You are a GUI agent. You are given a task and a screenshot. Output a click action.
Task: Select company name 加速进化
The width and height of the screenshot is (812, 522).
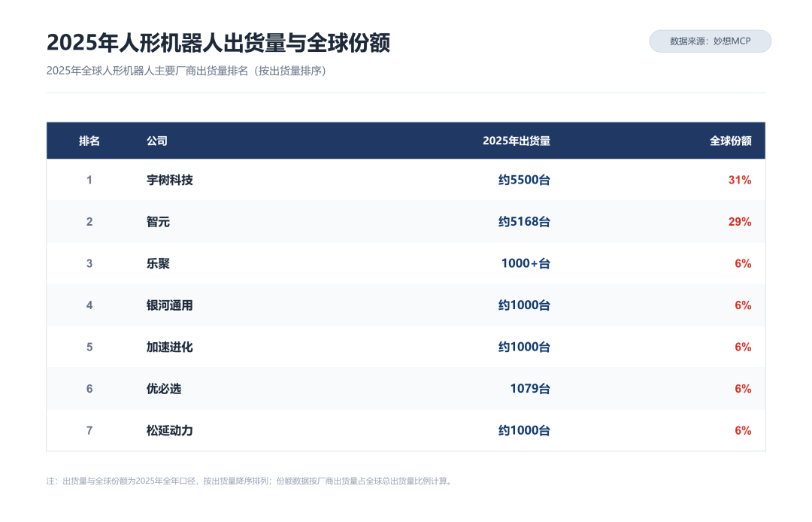[170, 347]
